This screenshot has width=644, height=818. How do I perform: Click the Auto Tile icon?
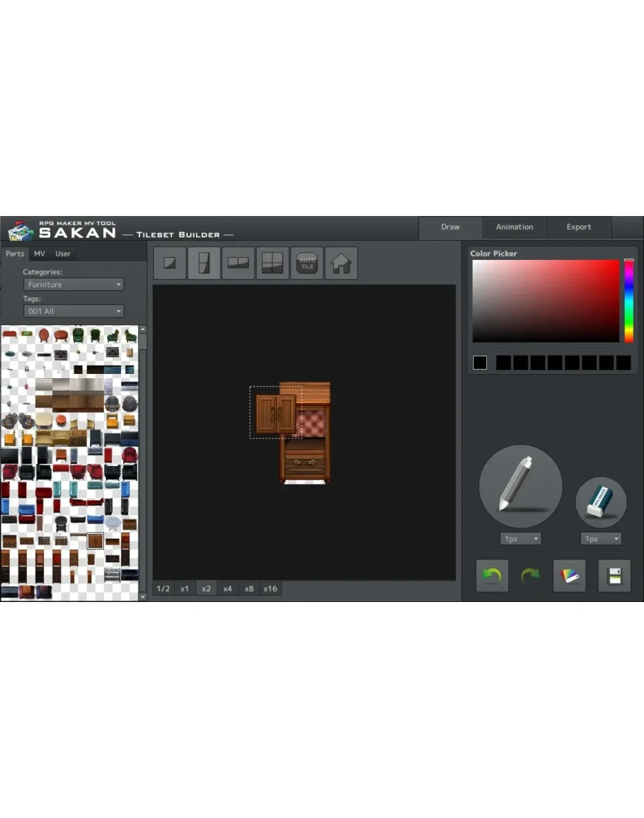306,263
